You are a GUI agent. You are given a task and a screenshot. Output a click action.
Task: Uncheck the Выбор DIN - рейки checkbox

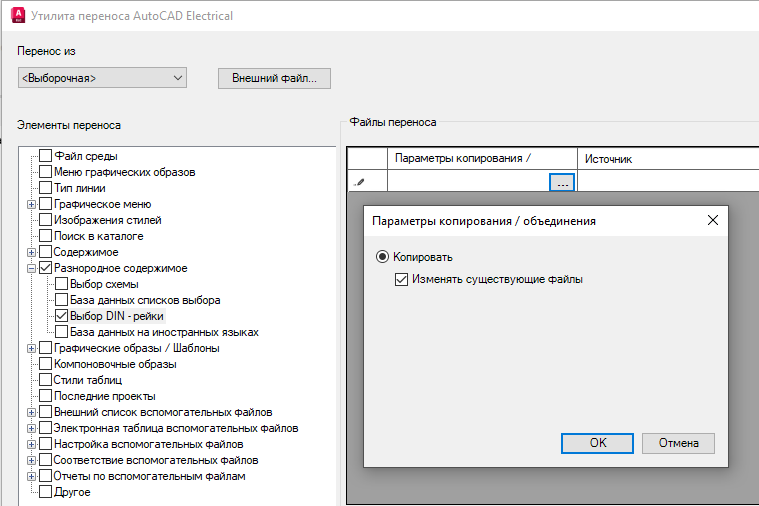click(x=61, y=316)
